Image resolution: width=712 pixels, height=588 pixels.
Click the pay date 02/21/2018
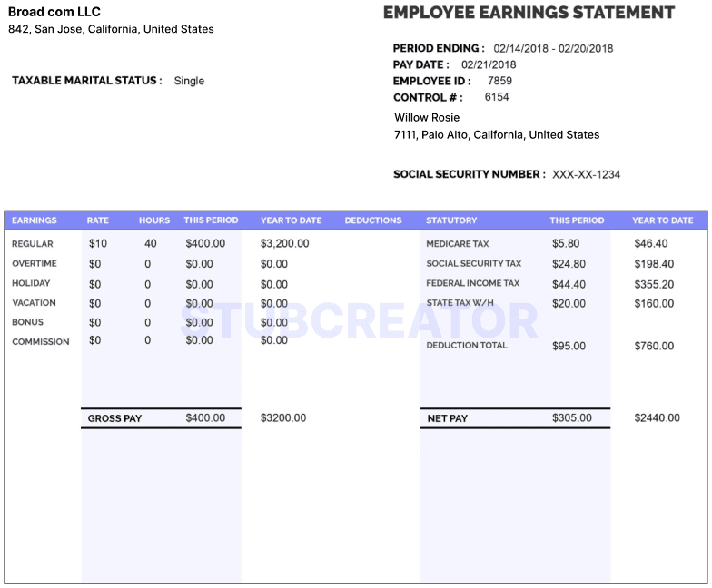[x=489, y=64]
